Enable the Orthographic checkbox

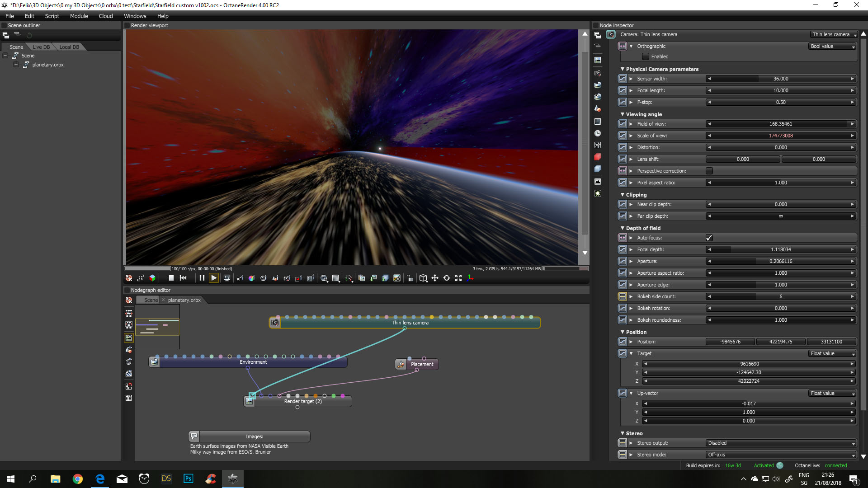point(646,56)
